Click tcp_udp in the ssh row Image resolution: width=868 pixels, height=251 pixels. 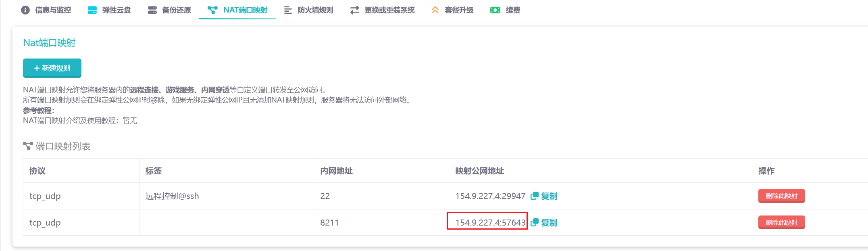[x=45, y=196]
